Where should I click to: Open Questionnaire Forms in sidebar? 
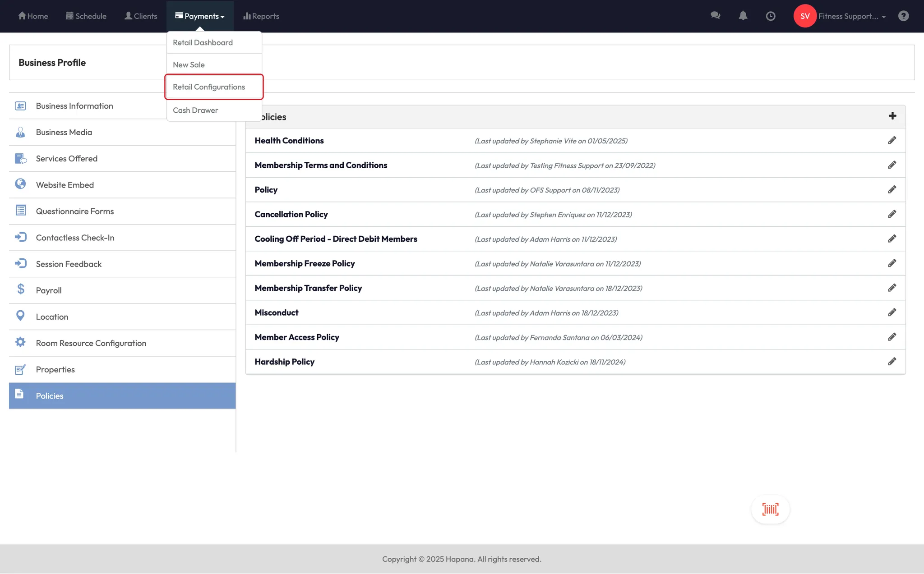pos(75,211)
